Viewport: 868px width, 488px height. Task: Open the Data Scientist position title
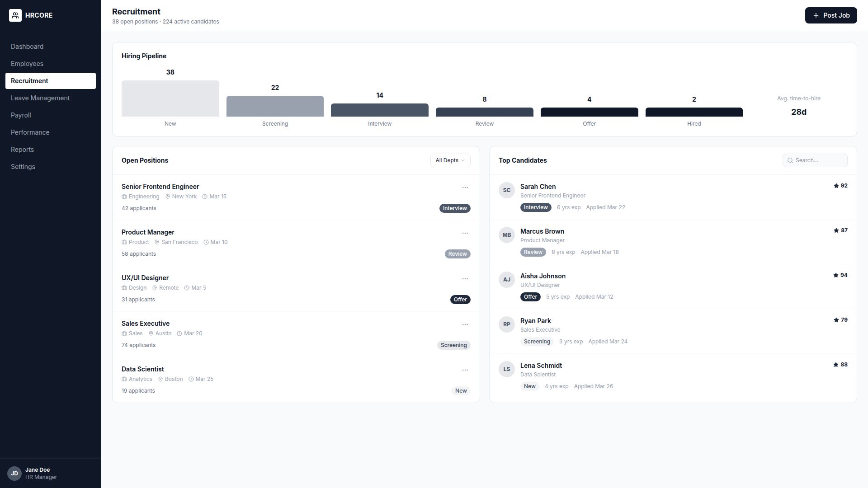point(142,369)
